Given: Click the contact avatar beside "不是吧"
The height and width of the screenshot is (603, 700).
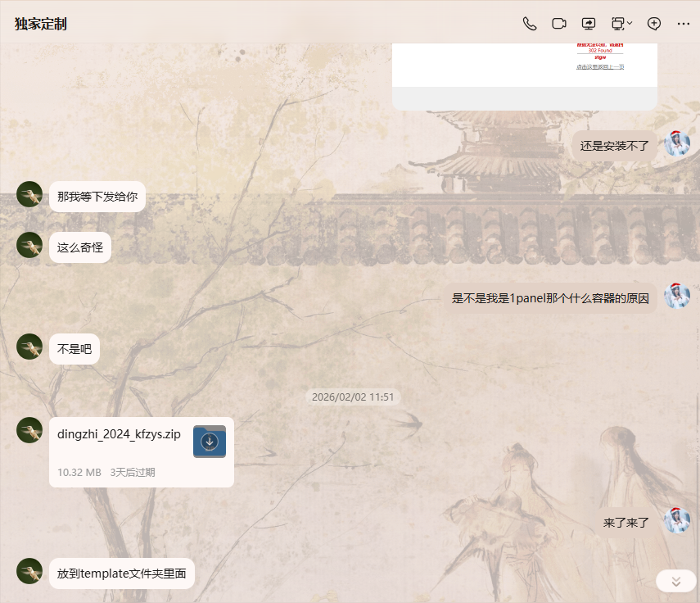Looking at the screenshot, I should click(x=29, y=347).
